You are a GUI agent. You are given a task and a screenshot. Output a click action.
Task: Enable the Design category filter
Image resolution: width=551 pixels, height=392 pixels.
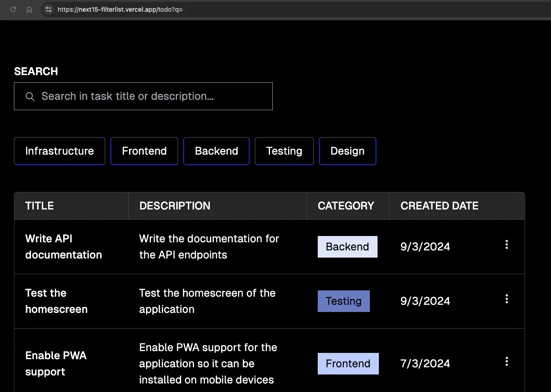click(x=347, y=151)
